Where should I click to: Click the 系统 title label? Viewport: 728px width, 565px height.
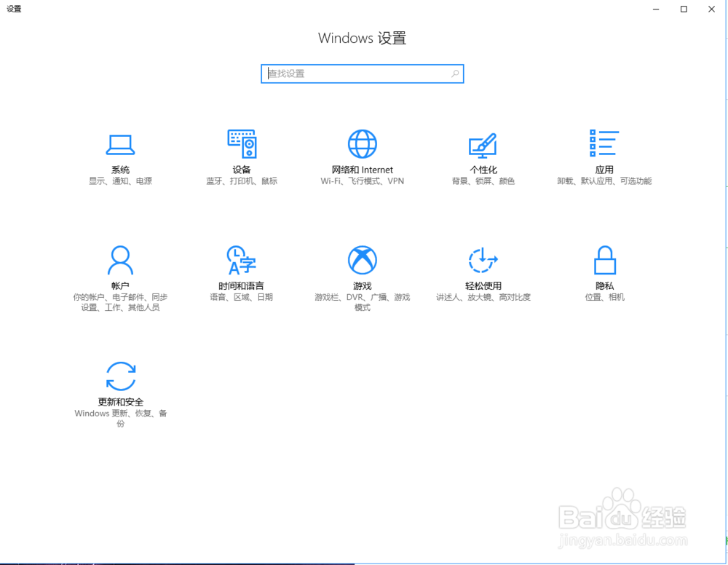tap(120, 170)
